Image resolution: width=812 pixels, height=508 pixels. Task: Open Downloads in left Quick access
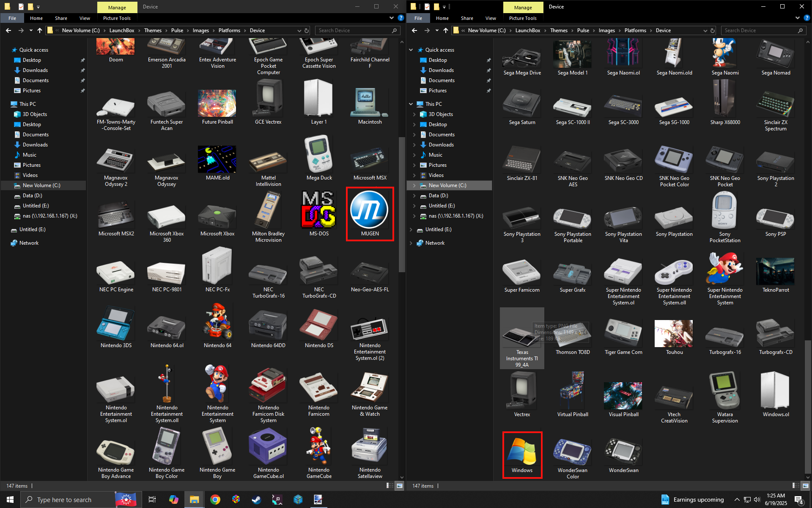pos(35,70)
